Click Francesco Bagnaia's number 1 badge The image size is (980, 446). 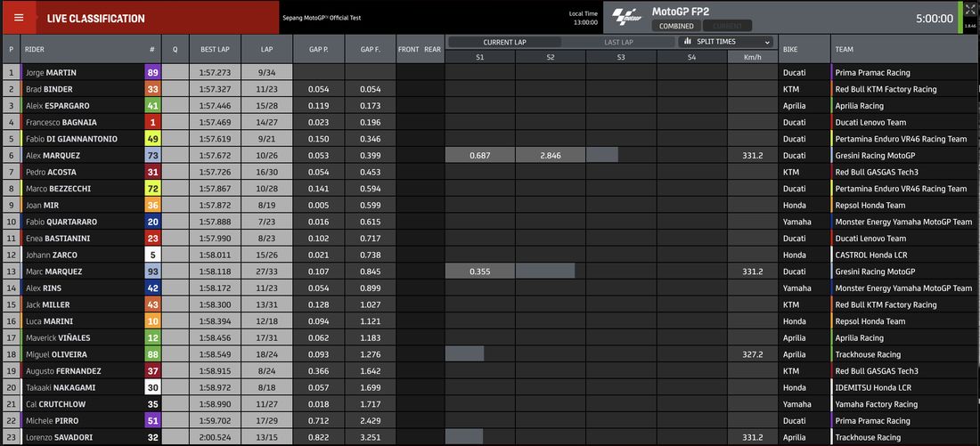(x=152, y=123)
